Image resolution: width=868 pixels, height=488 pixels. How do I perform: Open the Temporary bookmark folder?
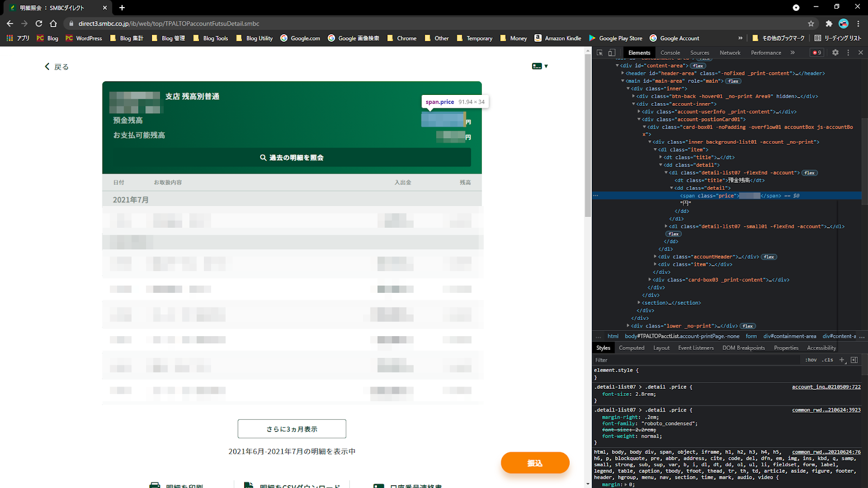click(x=475, y=38)
